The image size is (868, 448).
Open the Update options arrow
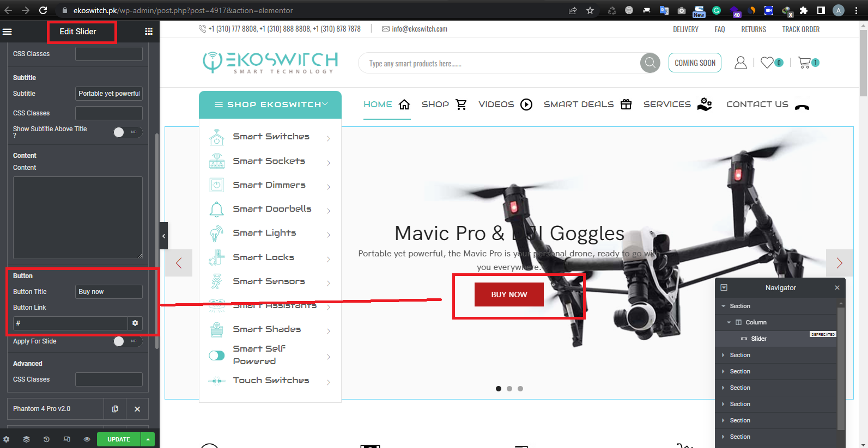coord(148,439)
